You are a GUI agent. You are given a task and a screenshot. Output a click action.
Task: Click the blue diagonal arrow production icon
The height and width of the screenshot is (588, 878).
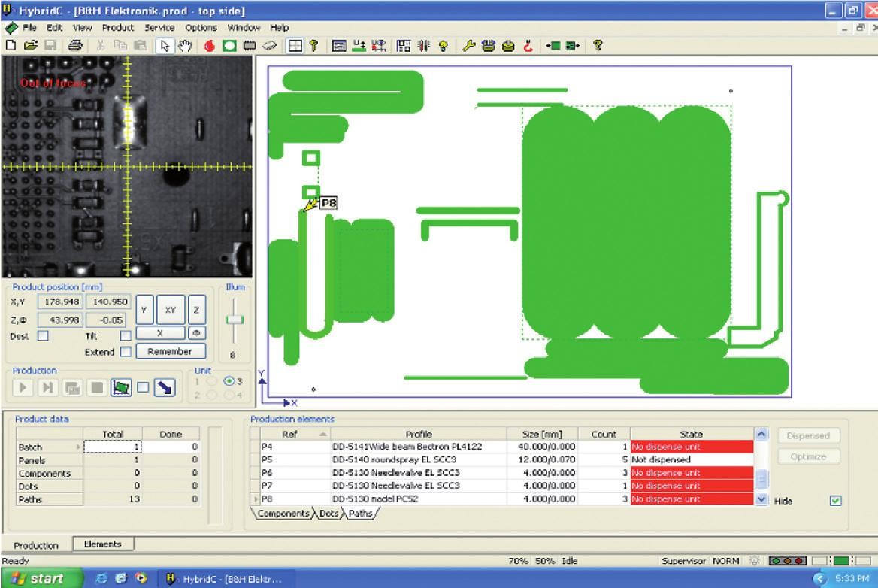[163, 389]
